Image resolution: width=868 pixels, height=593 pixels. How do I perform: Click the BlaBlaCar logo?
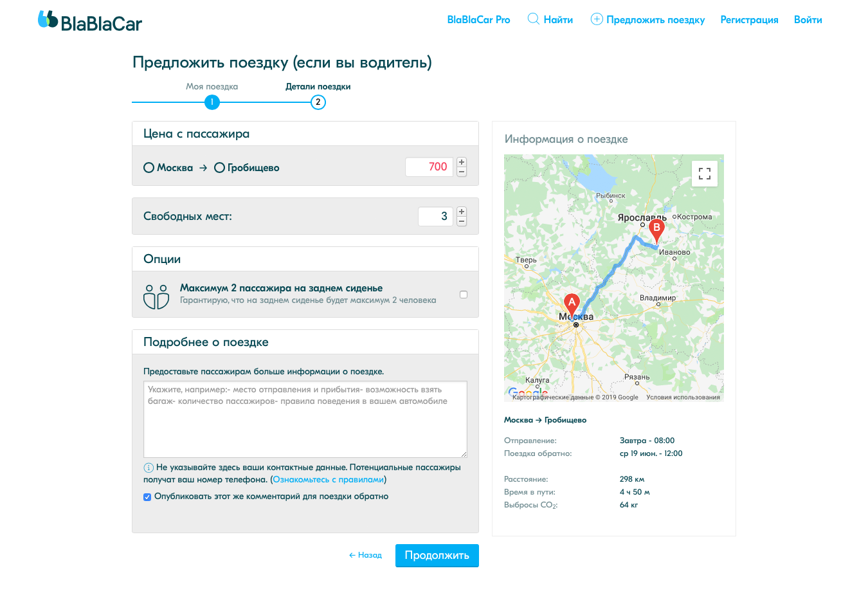point(90,21)
